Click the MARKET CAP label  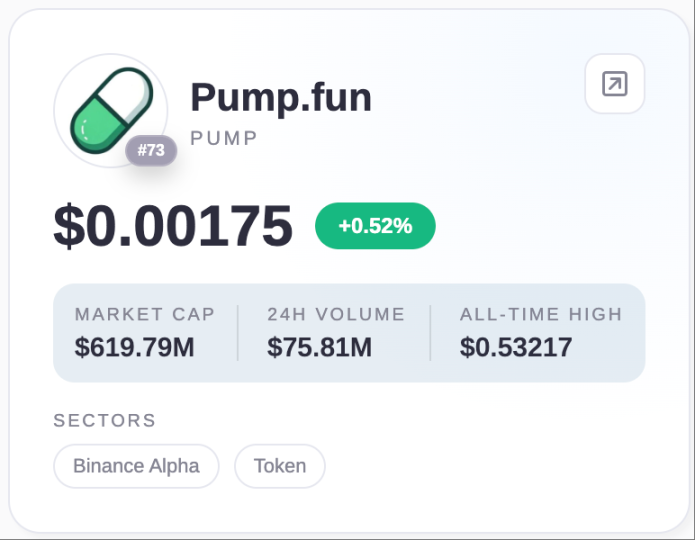[x=145, y=314]
